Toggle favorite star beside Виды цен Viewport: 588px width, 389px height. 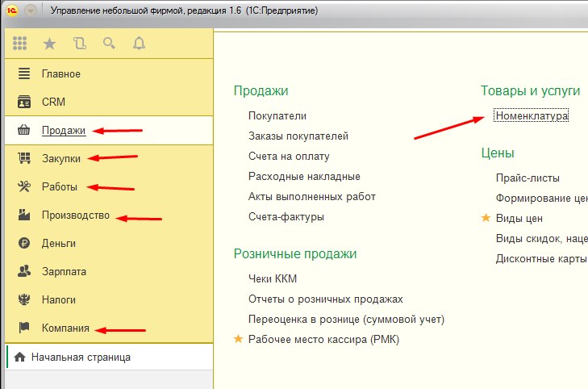[486, 218]
